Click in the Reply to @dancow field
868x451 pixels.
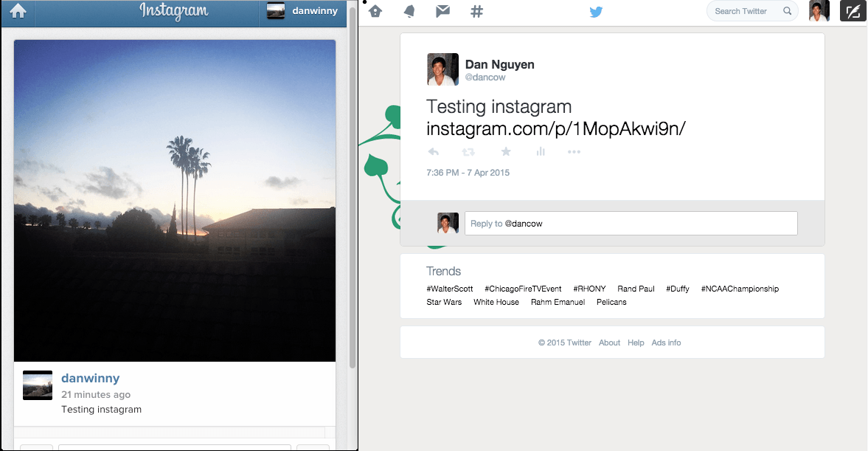pos(631,223)
